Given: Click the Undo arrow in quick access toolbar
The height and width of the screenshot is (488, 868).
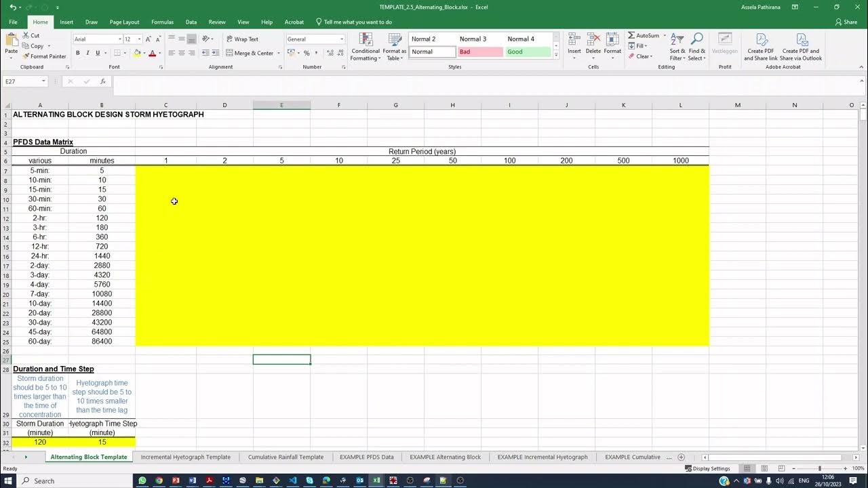Looking at the screenshot, I should coord(13,7).
